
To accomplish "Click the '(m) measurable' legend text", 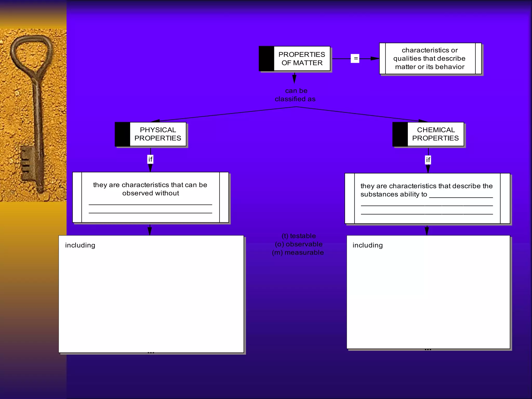I will (x=298, y=252).
